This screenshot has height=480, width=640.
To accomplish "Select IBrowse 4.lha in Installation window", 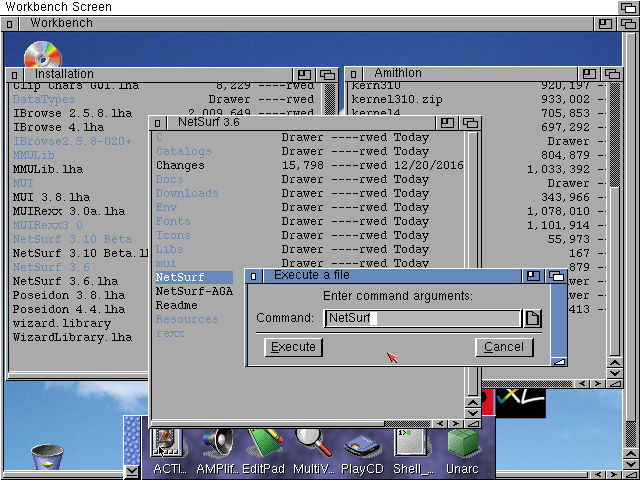I will pos(58,127).
